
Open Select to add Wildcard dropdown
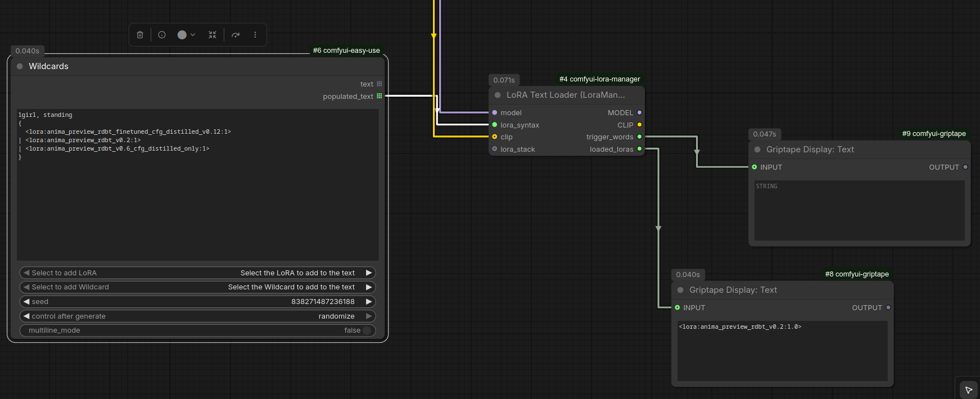pyautogui.click(x=197, y=287)
